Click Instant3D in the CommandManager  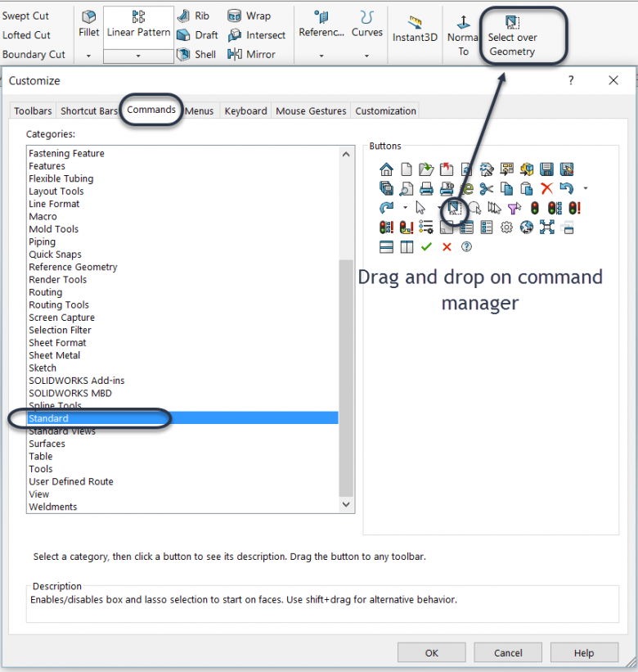point(415,29)
